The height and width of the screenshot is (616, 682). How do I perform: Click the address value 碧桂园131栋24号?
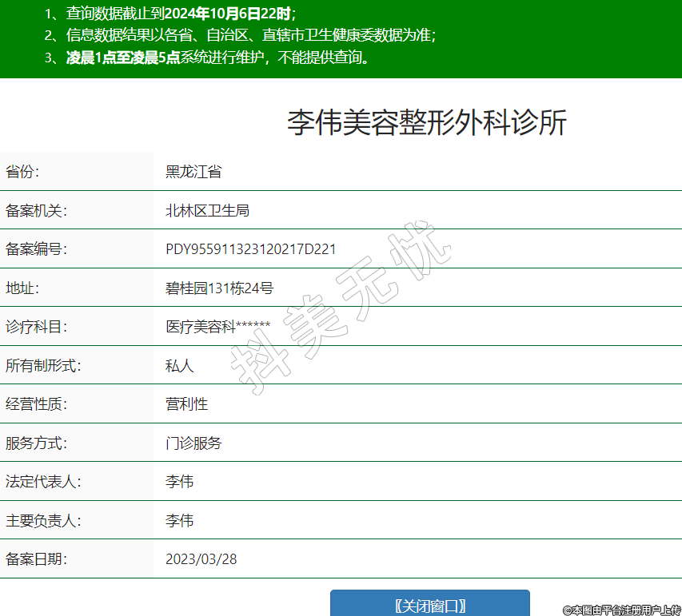click(219, 288)
